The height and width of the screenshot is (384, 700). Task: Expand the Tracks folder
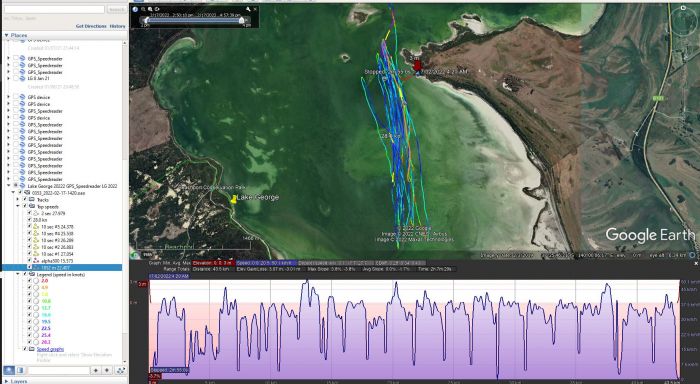pyautogui.click(x=18, y=200)
